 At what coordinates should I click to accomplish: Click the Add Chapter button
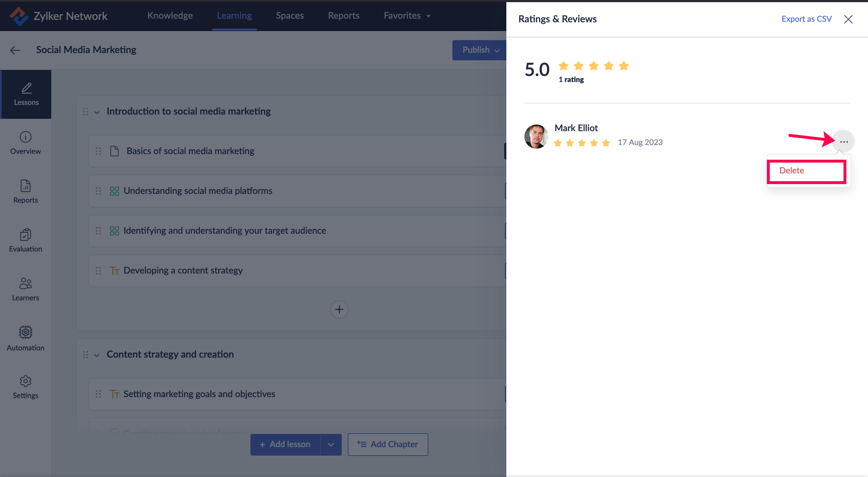pos(388,444)
